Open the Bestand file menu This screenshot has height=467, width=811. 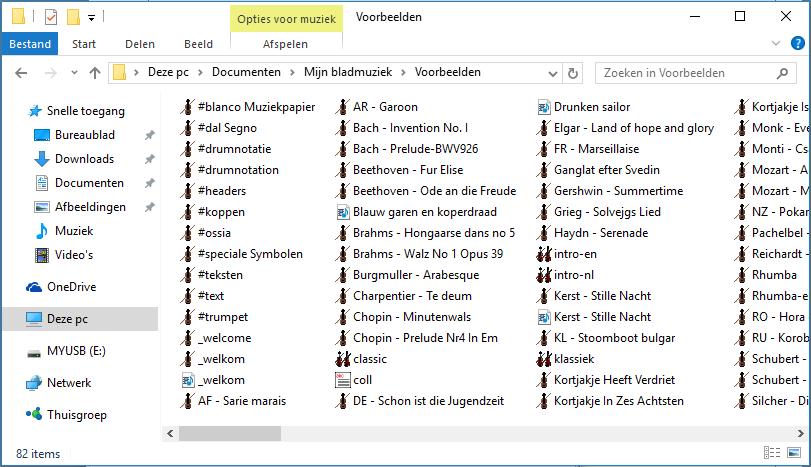click(30, 44)
